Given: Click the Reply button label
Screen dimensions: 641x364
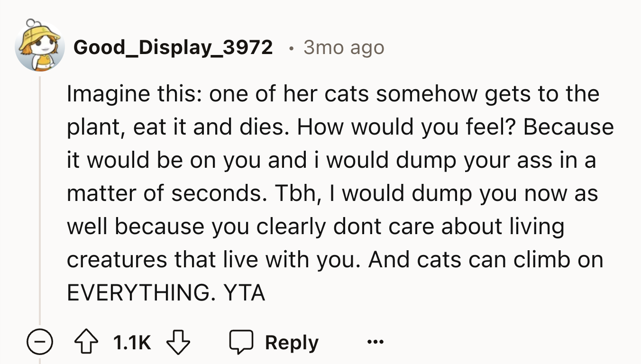Looking at the screenshot, I should point(292,343).
